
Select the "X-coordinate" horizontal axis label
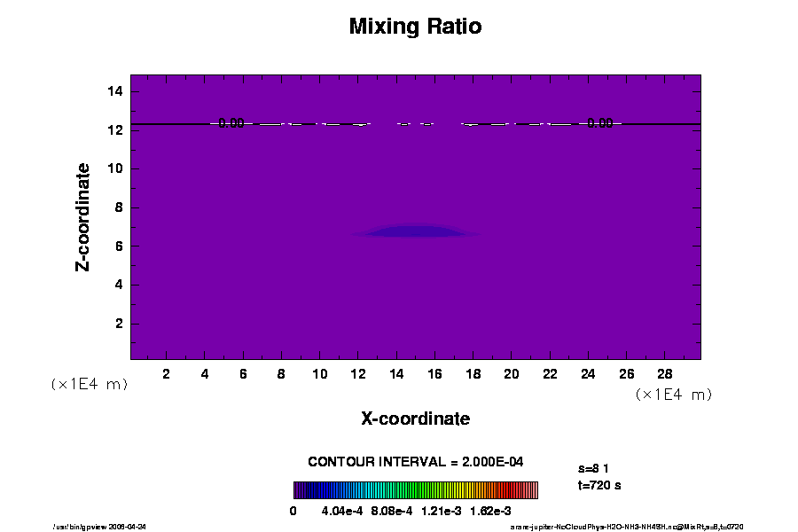pyautogui.click(x=415, y=419)
